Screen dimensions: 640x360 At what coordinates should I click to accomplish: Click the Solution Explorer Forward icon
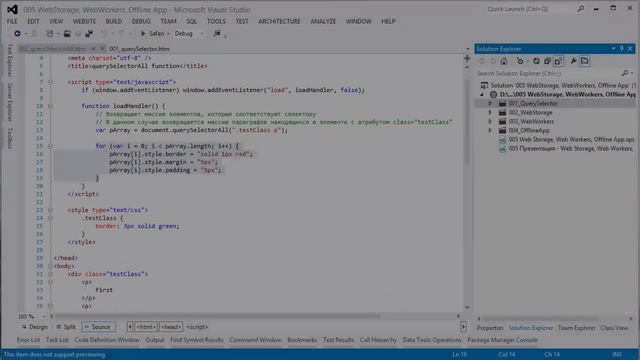[493, 61]
